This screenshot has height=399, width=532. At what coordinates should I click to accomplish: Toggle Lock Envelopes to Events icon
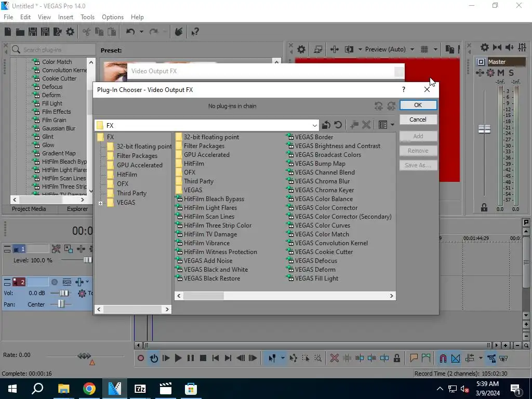(x=491, y=358)
